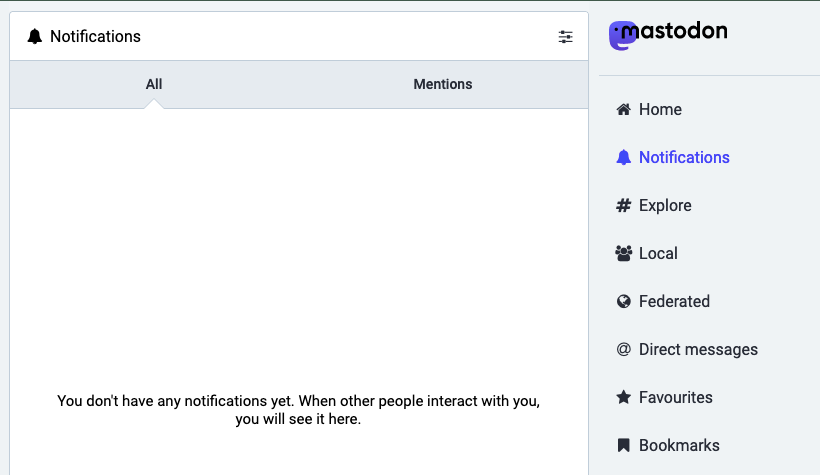This screenshot has width=820, height=475.
Task: Click the Notifications column header title
Action: click(x=95, y=37)
